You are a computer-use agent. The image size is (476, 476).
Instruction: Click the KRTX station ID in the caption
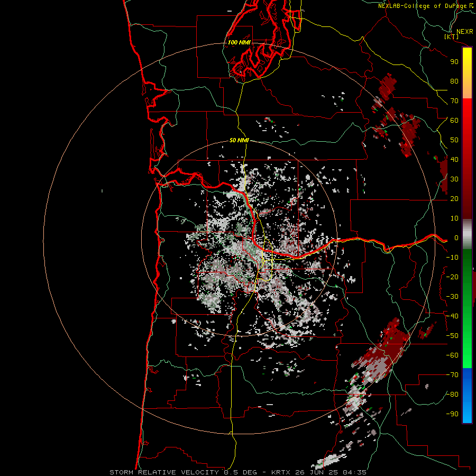[x=281, y=472]
